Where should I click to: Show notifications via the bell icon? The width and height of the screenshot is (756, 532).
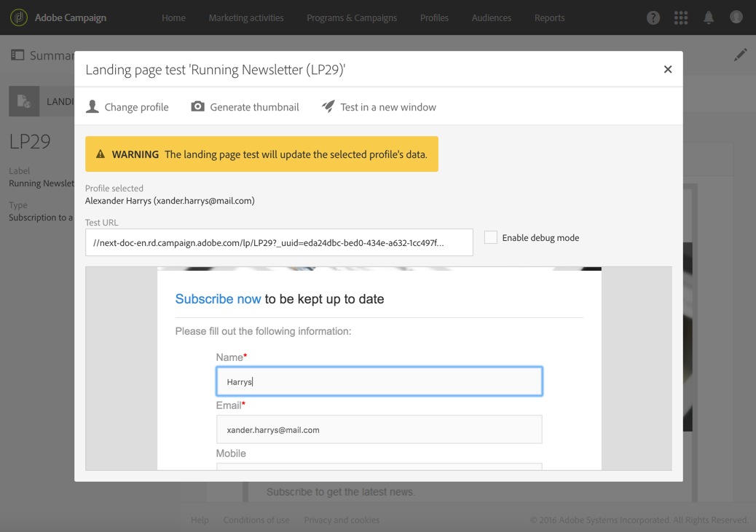[709, 17]
